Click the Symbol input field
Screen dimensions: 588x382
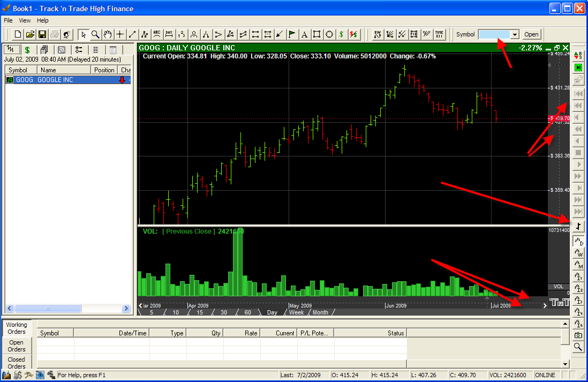(495, 34)
